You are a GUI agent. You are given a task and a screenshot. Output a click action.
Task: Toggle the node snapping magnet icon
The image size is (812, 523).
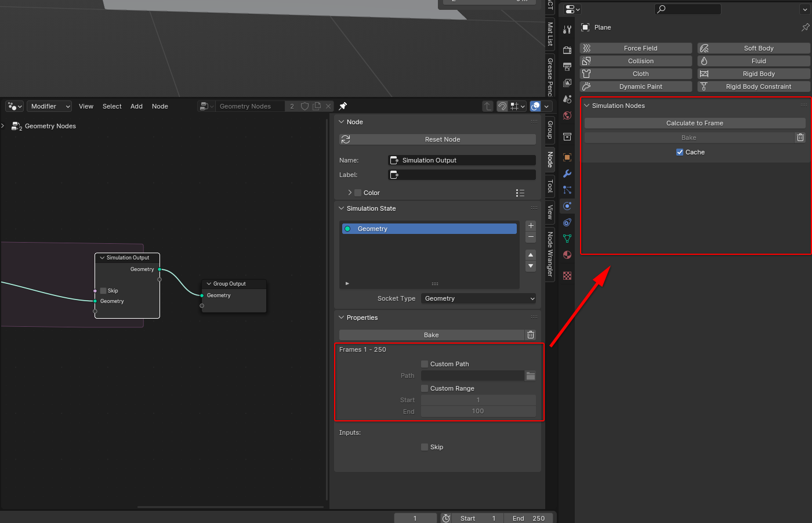pyautogui.click(x=502, y=106)
